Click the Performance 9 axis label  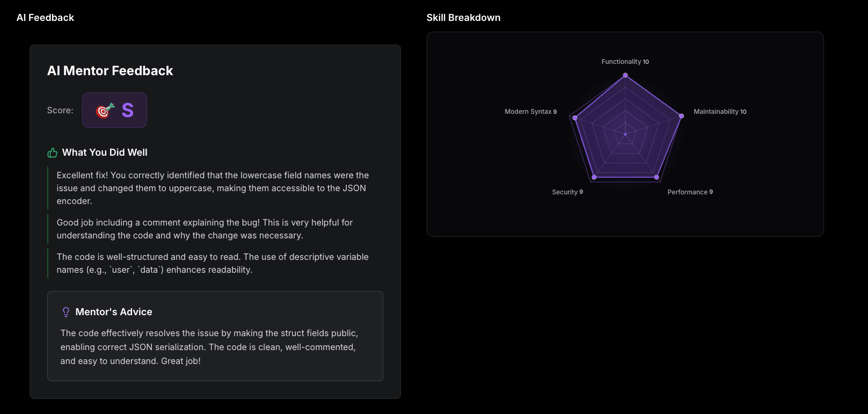[x=690, y=192]
